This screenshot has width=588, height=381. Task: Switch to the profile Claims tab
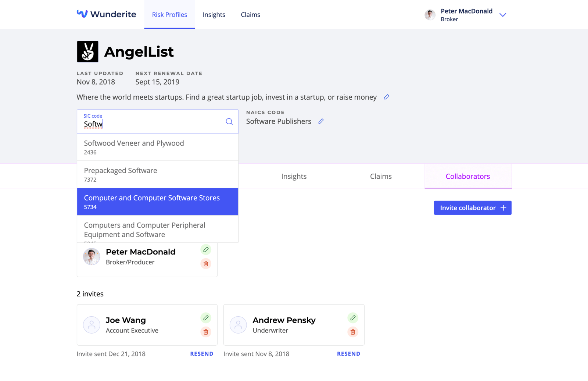click(381, 176)
